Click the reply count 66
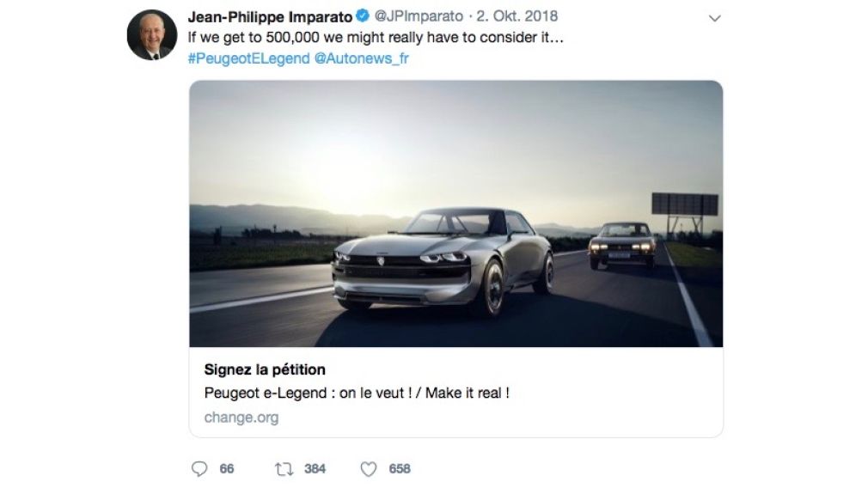The width and height of the screenshot is (868, 488). pos(227,469)
